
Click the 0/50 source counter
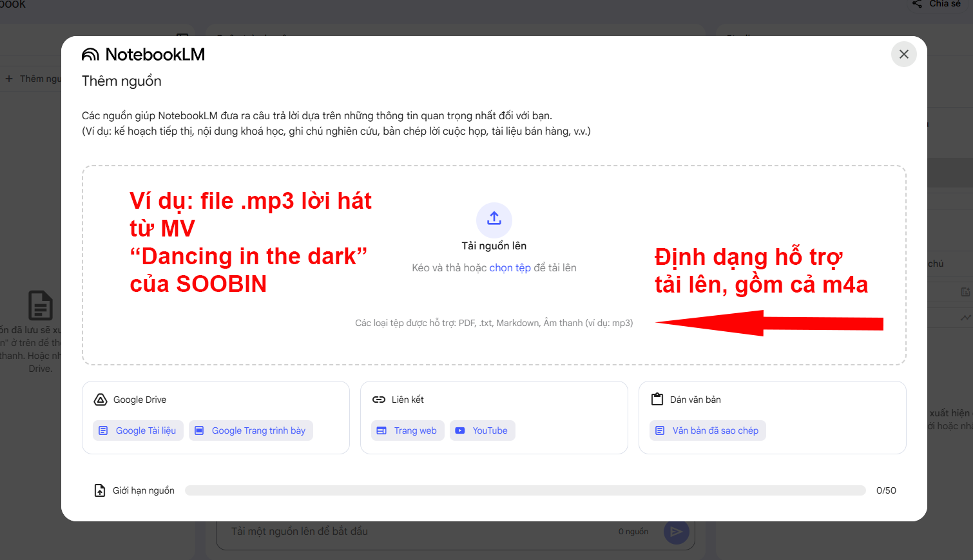pyautogui.click(x=886, y=490)
